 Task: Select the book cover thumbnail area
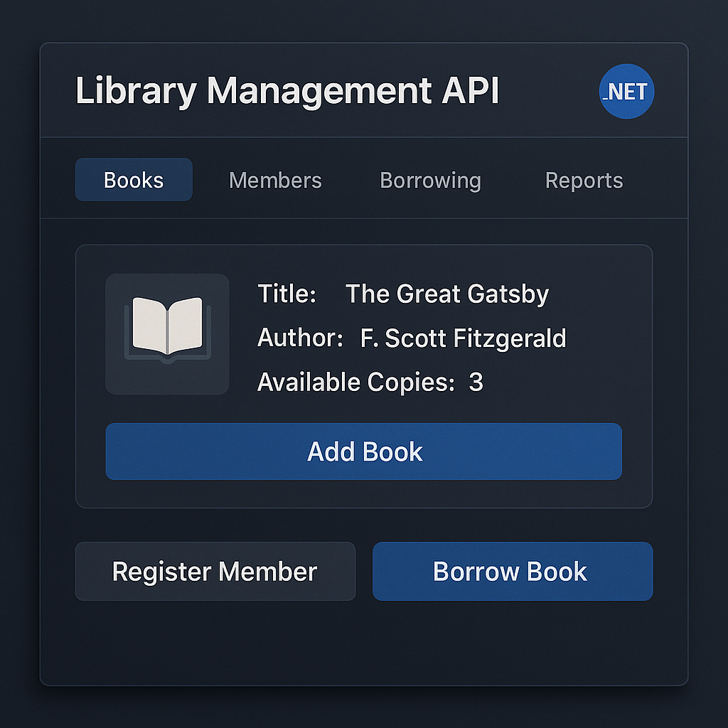pos(166,334)
